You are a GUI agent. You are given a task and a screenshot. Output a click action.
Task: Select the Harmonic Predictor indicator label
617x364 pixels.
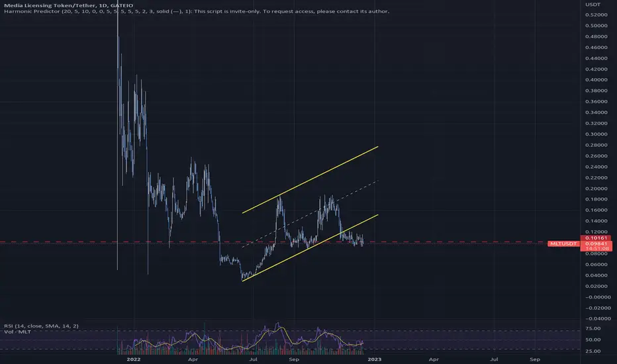[x=197, y=11]
